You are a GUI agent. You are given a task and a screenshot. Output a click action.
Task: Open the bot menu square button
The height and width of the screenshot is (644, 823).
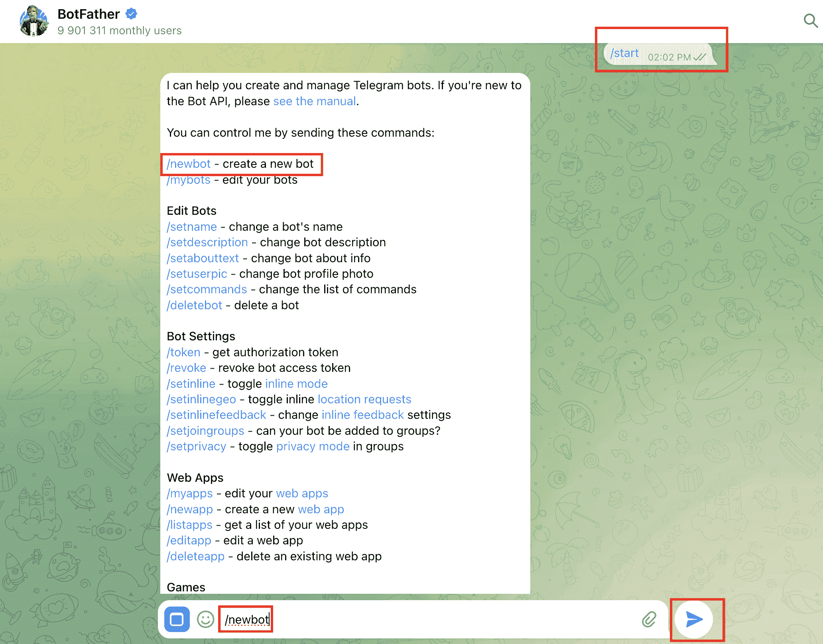[177, 619]
